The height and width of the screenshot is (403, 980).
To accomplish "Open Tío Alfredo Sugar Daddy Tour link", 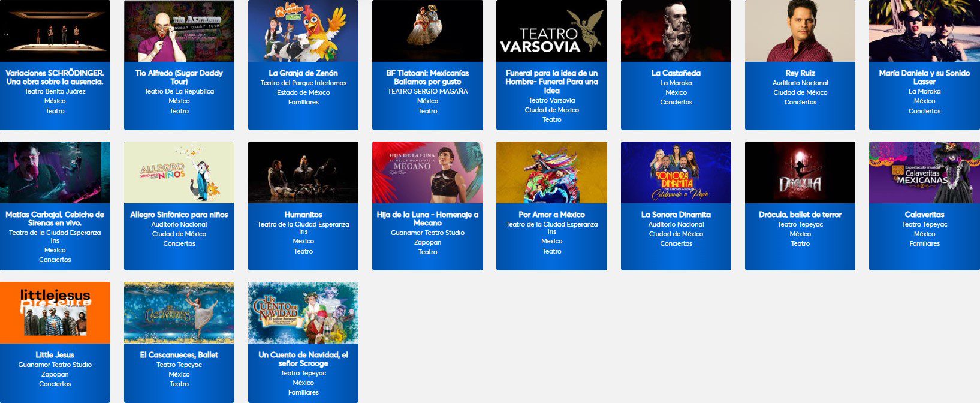I will coord(179,77).
